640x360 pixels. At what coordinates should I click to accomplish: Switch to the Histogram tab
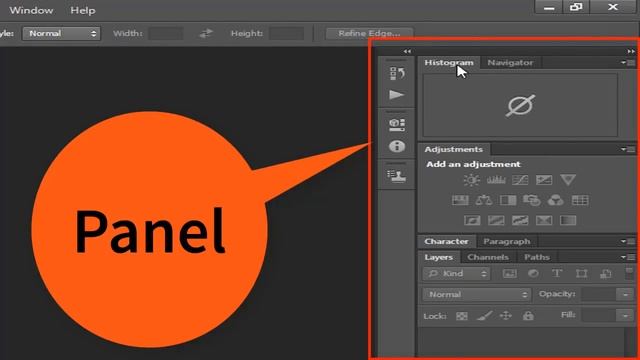point(449,62)
